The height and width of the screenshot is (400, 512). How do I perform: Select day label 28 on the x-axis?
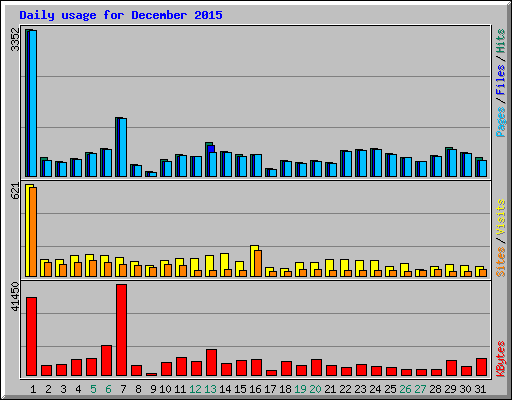pyautogui.click(x=435, y=389)
